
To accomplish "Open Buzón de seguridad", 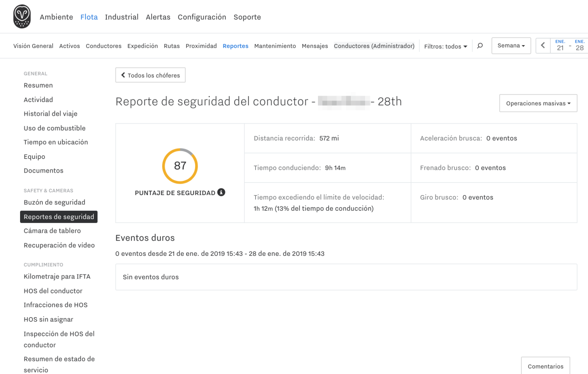I will pos(54,202).
